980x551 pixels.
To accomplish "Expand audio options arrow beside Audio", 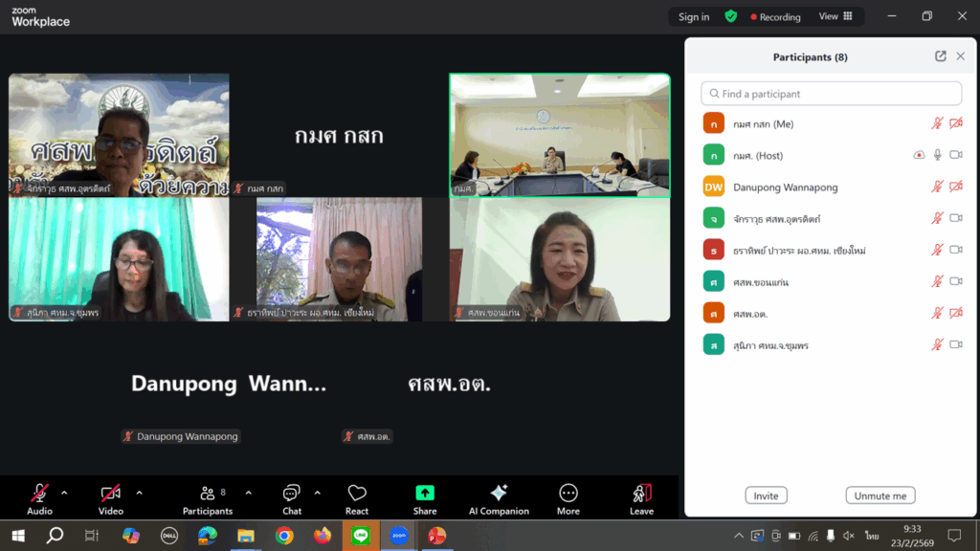I will coord(64,494).
